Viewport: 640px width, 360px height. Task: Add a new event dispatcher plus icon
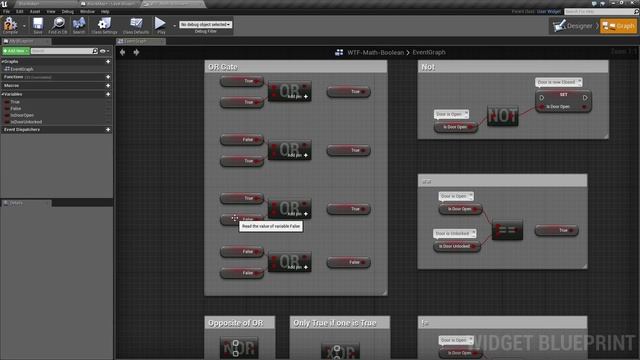(x=108, y=129)
